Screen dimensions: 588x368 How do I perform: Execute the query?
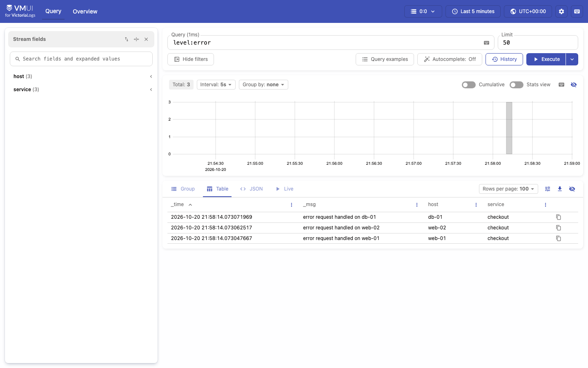(546, 59)
